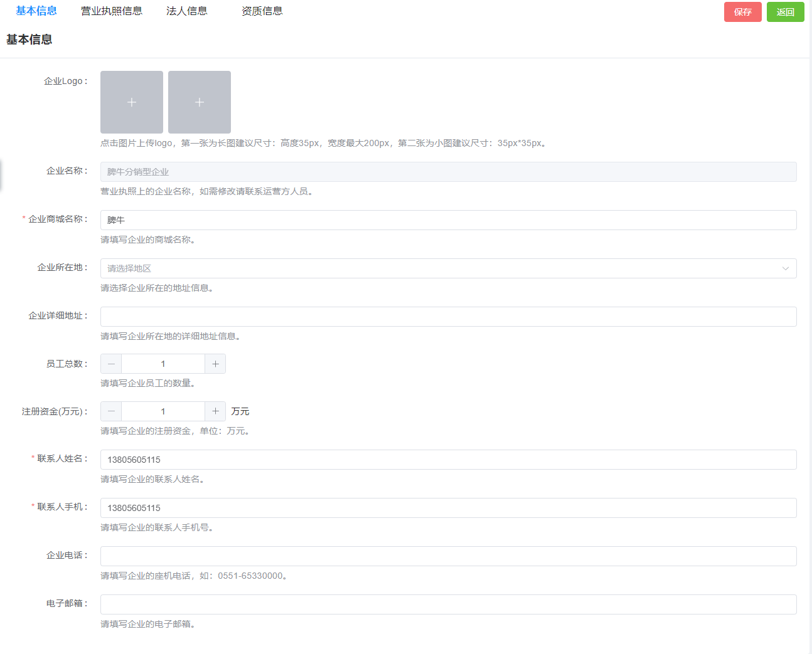812x654 pixels.
Task: Open the 企业所在地 region dropdown
Action: pos(449,268)
